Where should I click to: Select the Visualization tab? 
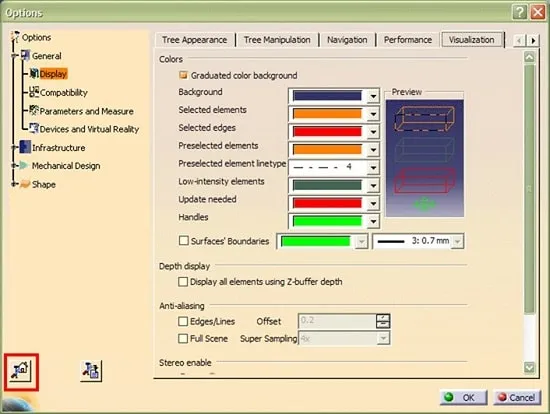471,40
